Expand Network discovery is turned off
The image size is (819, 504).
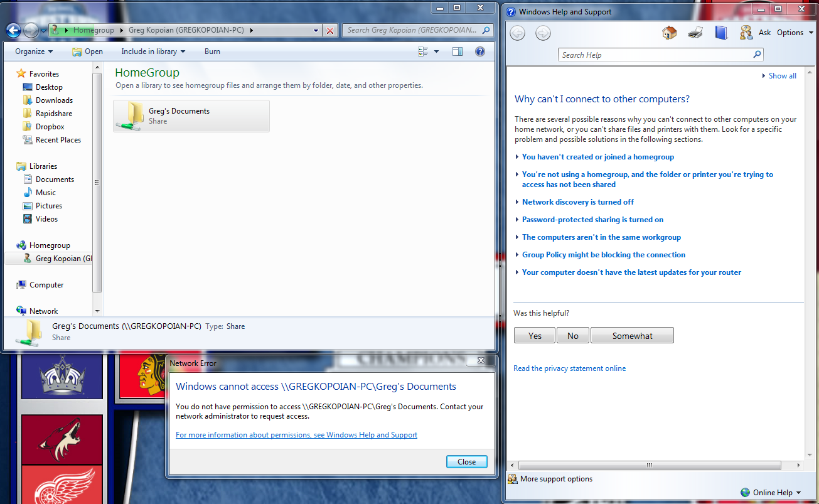[x=577, y=202]
